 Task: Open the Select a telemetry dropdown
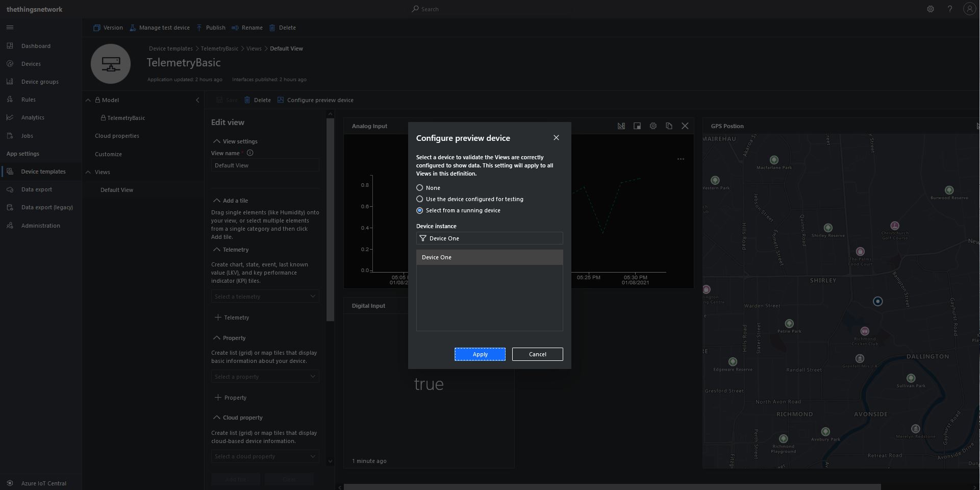point(265,297)
